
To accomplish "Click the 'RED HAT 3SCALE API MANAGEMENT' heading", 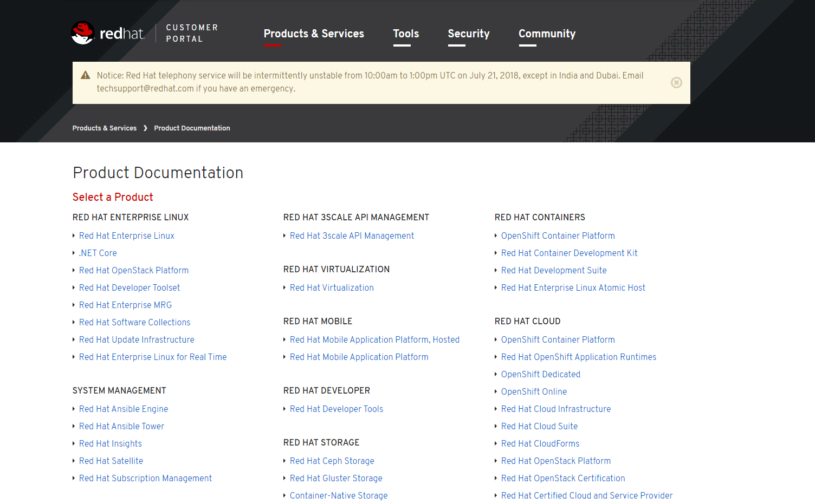I will [356, 218].
